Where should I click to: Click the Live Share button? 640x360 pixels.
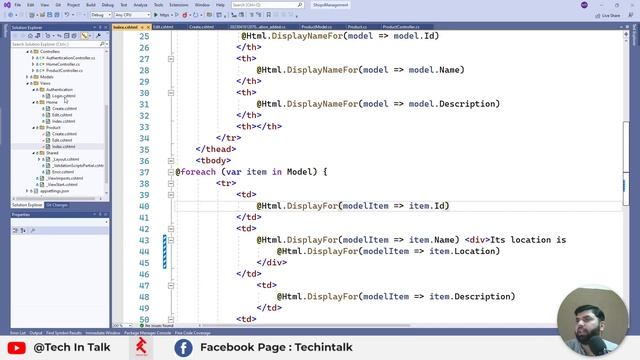pyautogui.click(x=608, y=15)
